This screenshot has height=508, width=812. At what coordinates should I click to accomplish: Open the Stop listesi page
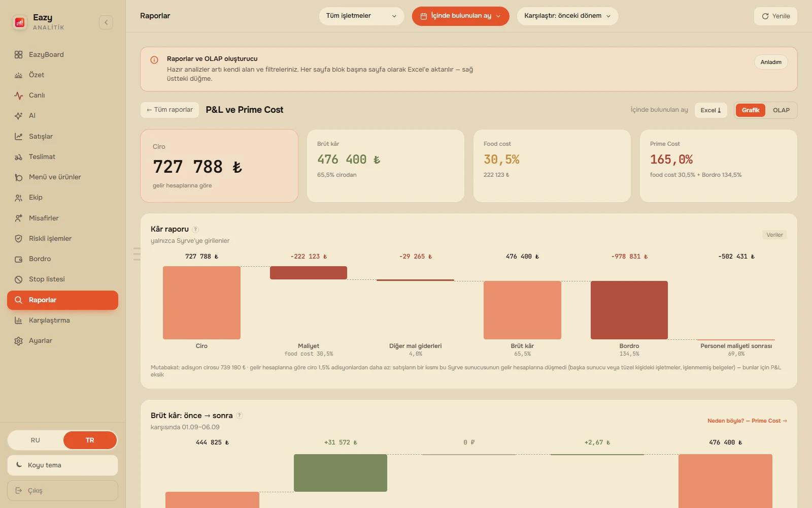(x=62, y=279)
